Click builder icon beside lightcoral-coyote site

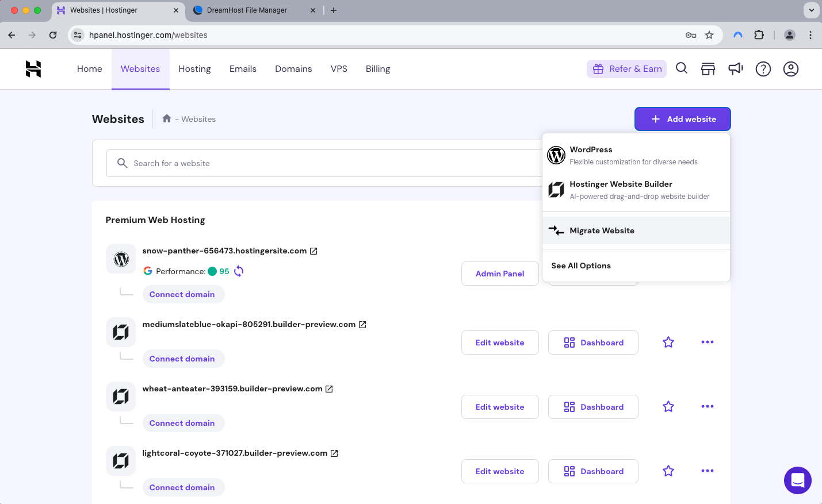[x=121, y=461]
